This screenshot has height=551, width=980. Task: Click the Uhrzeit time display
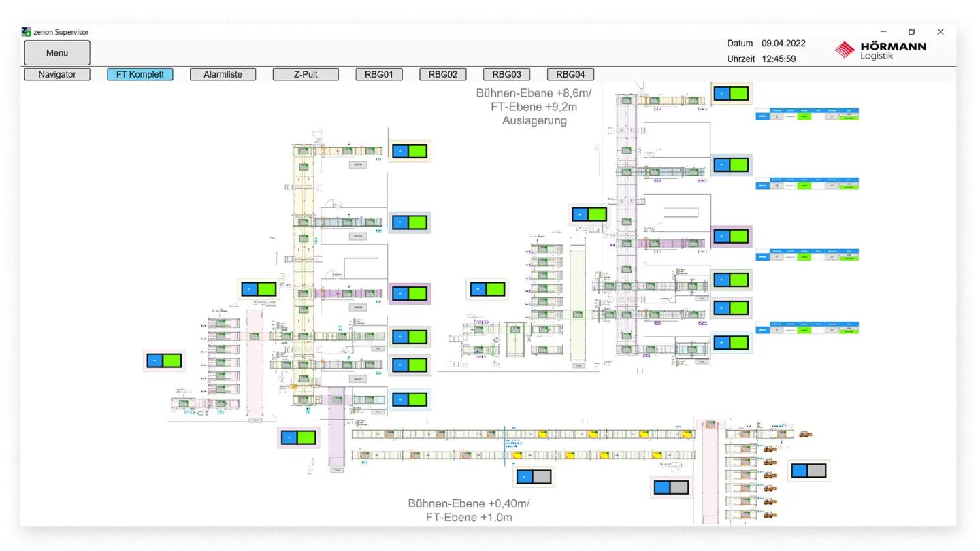(x=779, y=59)
